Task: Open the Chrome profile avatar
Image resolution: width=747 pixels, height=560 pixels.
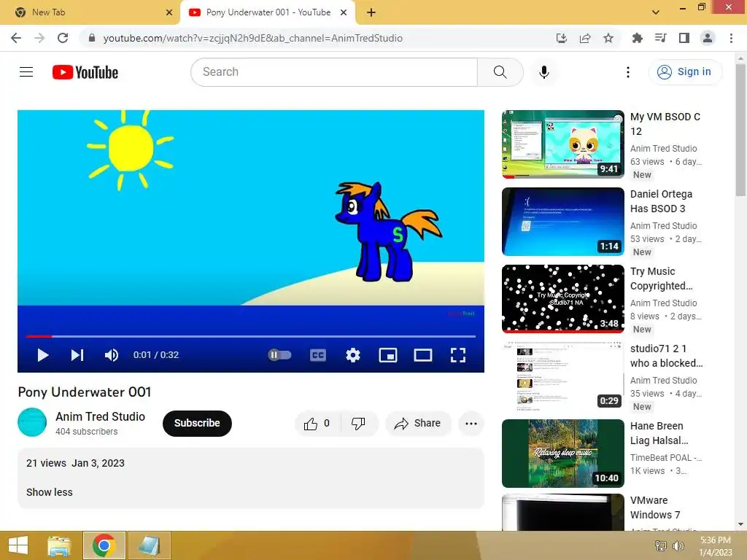Action: point(708,38)
